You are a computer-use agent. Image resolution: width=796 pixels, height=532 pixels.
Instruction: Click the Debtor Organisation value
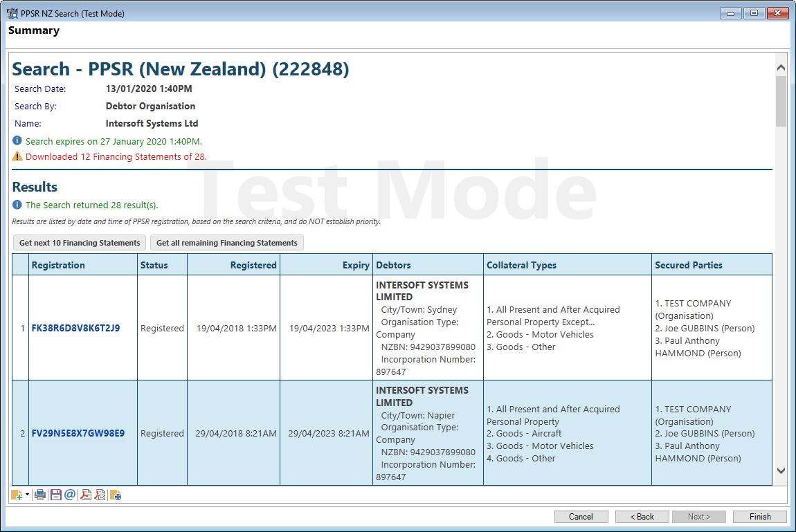(150, 106)
